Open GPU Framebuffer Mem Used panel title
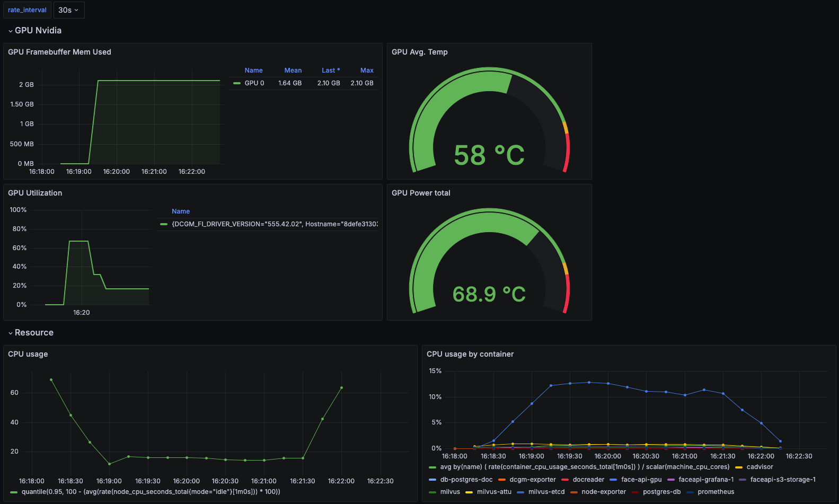The width and height of the screenshot is (839, 504). (59, 52)
